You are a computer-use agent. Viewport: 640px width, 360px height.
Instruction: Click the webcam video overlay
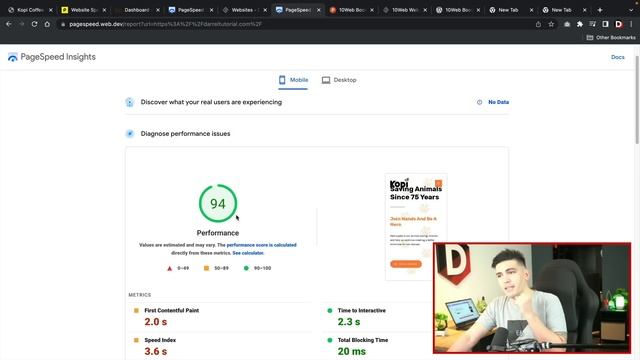pyautogui.click(x=532, y=298)
